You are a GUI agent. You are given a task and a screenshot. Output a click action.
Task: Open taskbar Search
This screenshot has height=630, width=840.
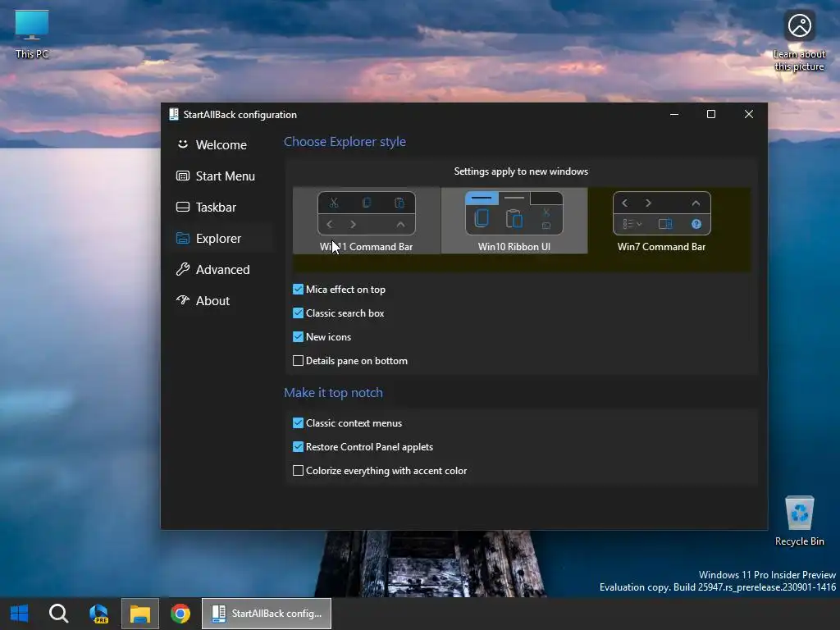tap(58, 614)
